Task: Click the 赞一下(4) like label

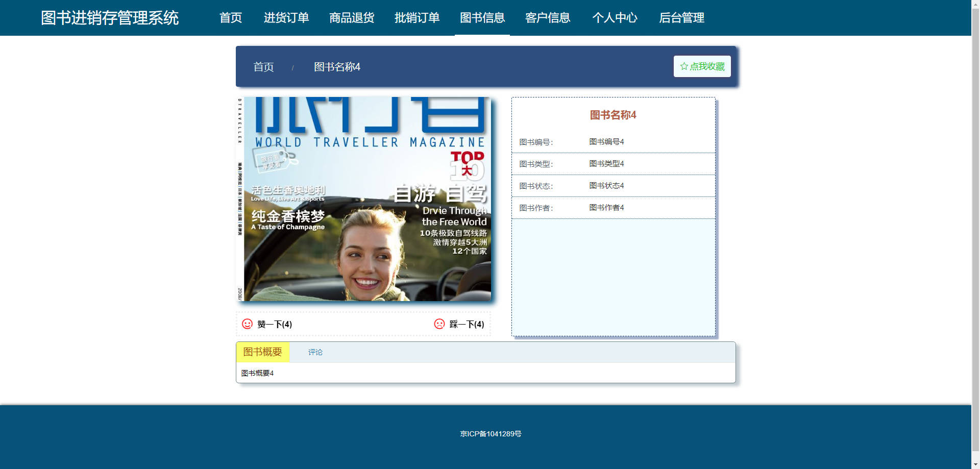Action: tap(275, 325)
